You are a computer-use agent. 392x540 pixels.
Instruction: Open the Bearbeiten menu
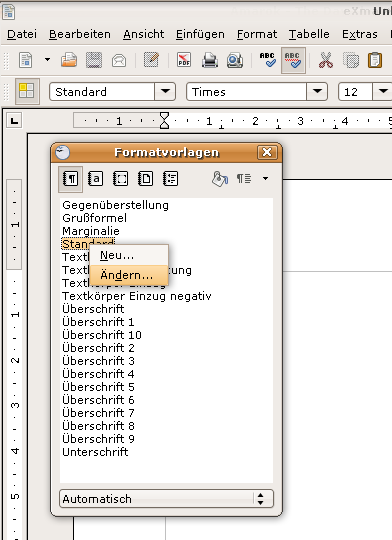(80, 34)
